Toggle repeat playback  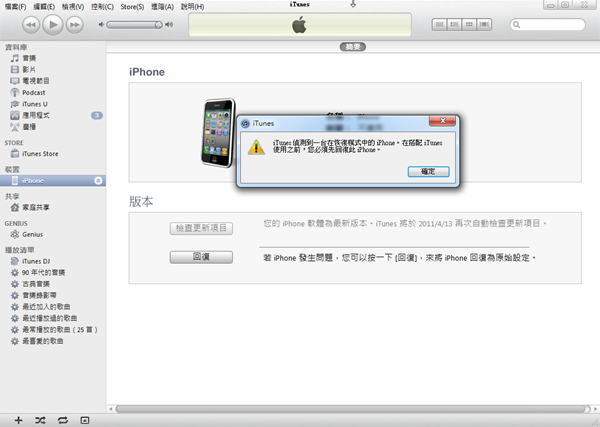(x=63, y=420)
